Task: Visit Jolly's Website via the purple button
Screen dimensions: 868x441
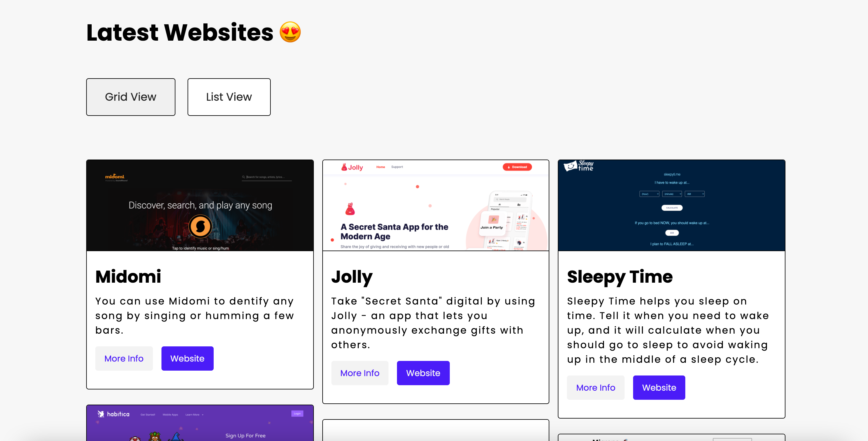Action: pos(423,373)
